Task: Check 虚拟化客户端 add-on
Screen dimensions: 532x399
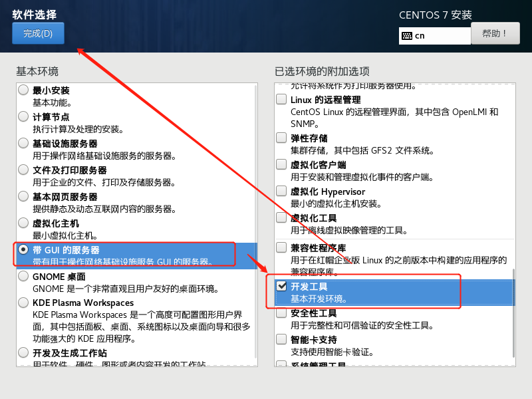Action: (281, 164)
